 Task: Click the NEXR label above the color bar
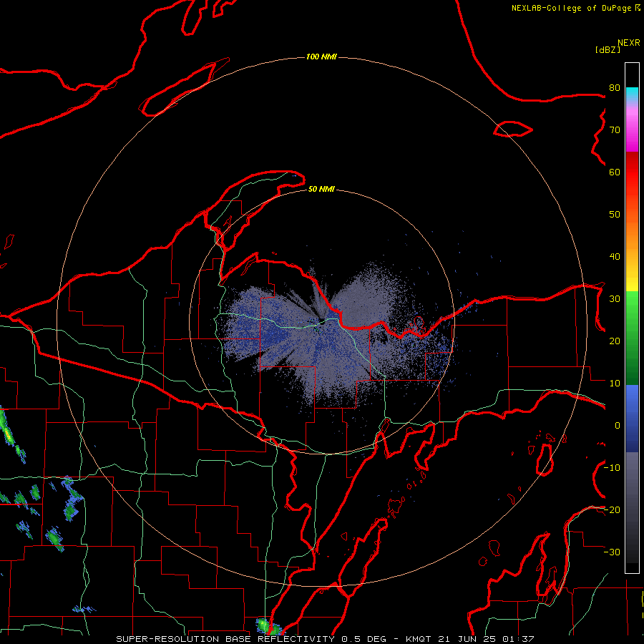click(x=628, y=43)
